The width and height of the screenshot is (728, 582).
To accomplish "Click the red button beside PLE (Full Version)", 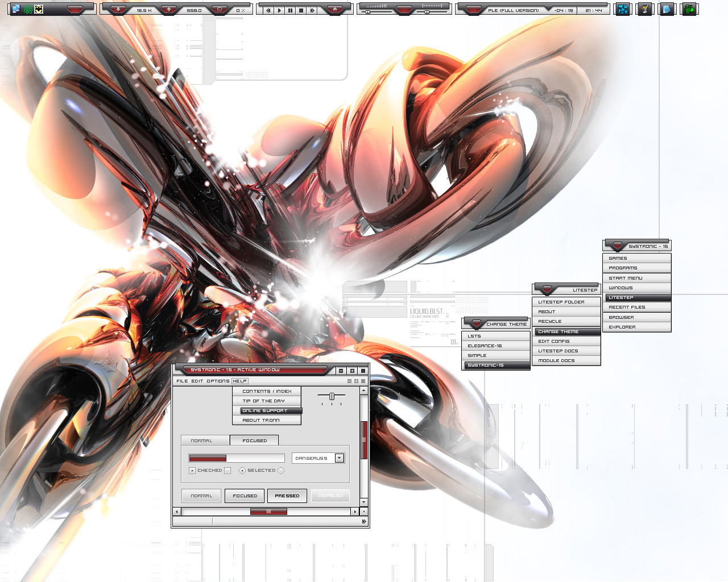I will (473, 9).
